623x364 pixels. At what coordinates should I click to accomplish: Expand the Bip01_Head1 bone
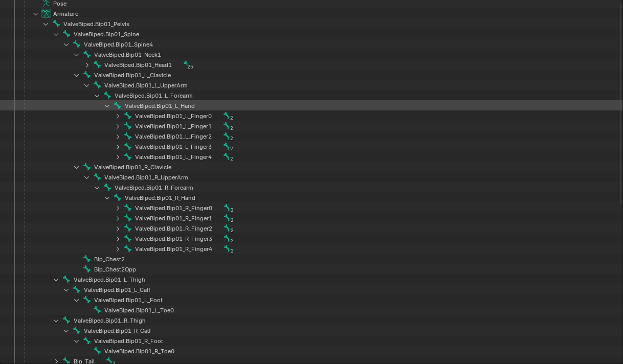pyautogui.click(x=87, y=65)
